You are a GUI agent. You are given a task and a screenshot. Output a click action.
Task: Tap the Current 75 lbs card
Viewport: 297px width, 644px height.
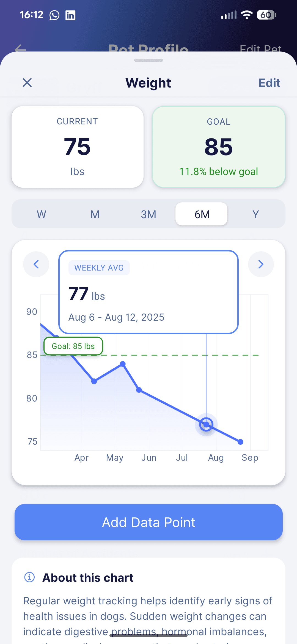[77, 147]
